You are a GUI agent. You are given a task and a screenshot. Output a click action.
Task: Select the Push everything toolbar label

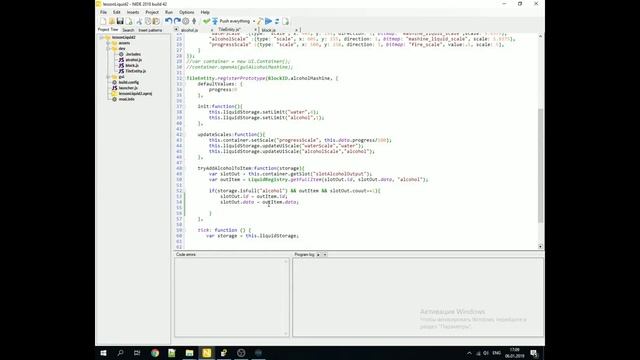235,21
